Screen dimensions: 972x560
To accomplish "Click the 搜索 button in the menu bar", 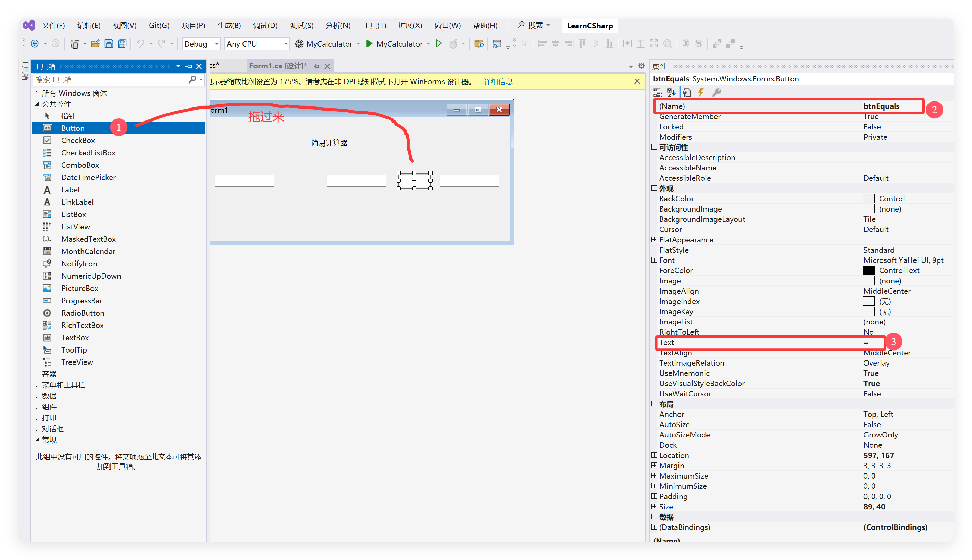I will point(534,25).
